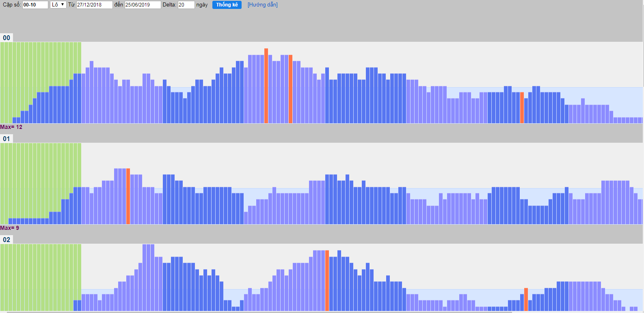Select the 01 chart label tab
This screenshot has height=313, width=644.
[6, 139]
